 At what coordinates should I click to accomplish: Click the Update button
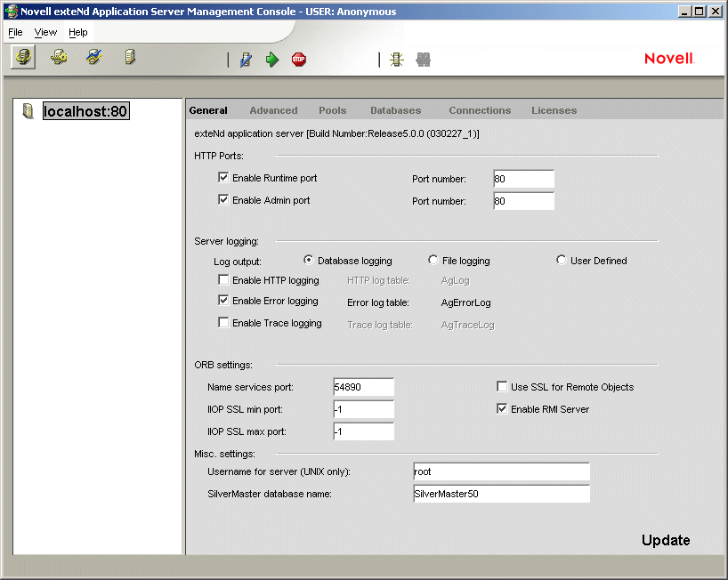point(666,540)
